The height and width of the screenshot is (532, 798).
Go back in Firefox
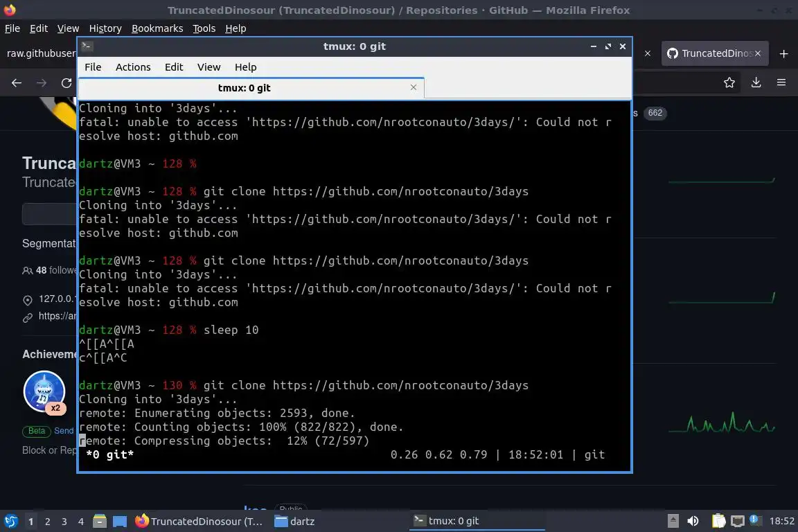click(17, 83)
